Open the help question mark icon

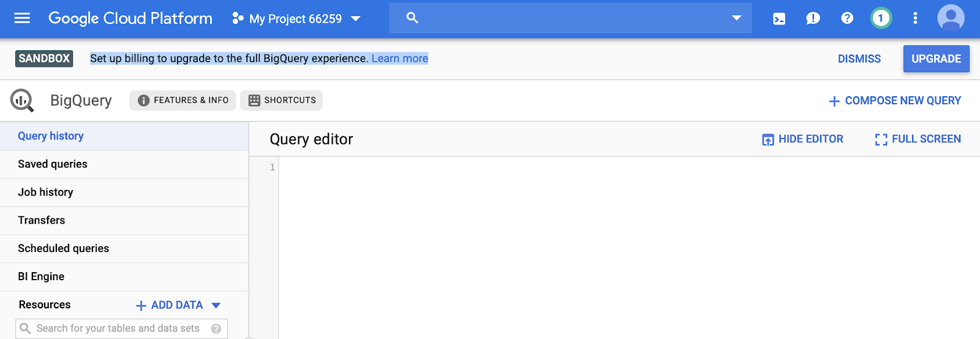point(847,18)
